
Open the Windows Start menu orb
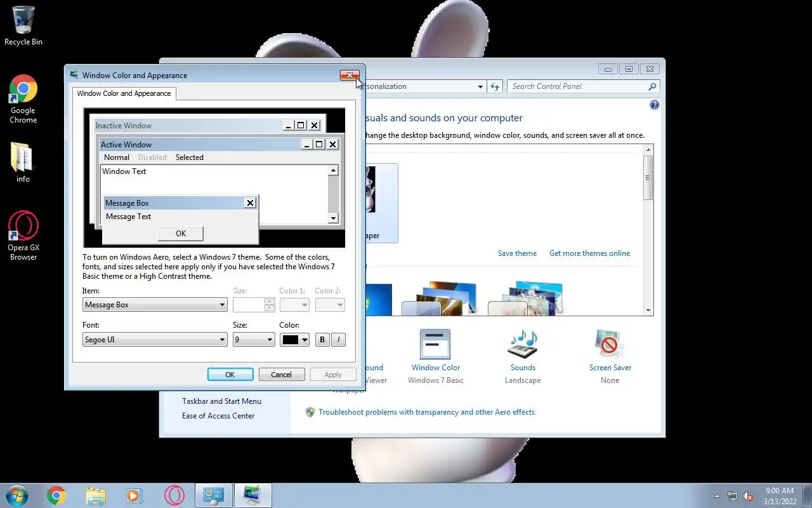click(17, 495)
